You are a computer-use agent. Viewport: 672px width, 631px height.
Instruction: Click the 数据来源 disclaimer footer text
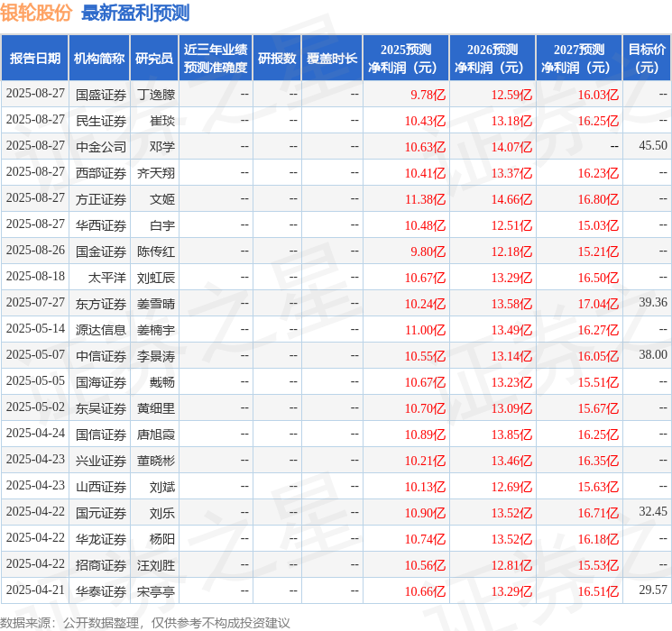pyautogui.click(x=145, y=622)
